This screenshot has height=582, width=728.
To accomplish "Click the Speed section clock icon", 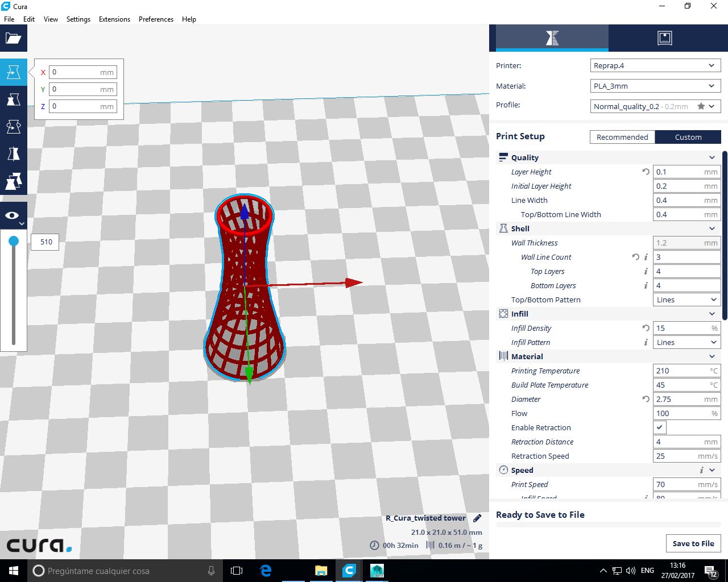I will tap(503, 470).
